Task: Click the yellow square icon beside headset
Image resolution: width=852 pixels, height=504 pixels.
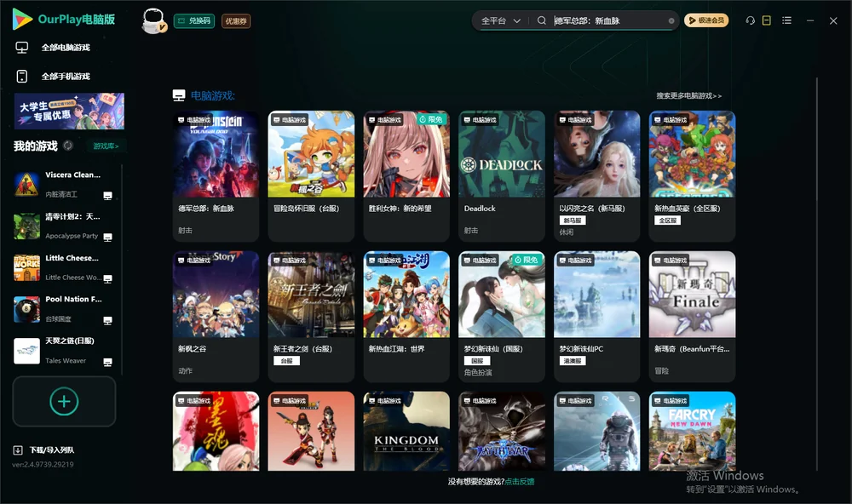Action: click(x=767, y=20)
